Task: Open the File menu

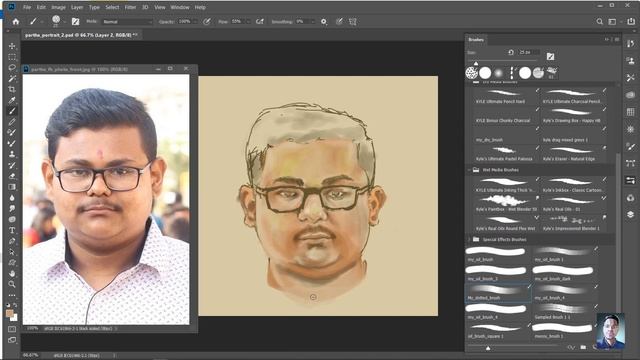Action: coord(27,7)
